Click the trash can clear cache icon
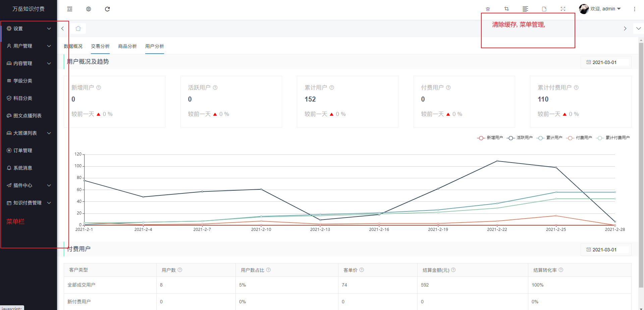Viewport: 644px width, 310px height. [488, 9]
